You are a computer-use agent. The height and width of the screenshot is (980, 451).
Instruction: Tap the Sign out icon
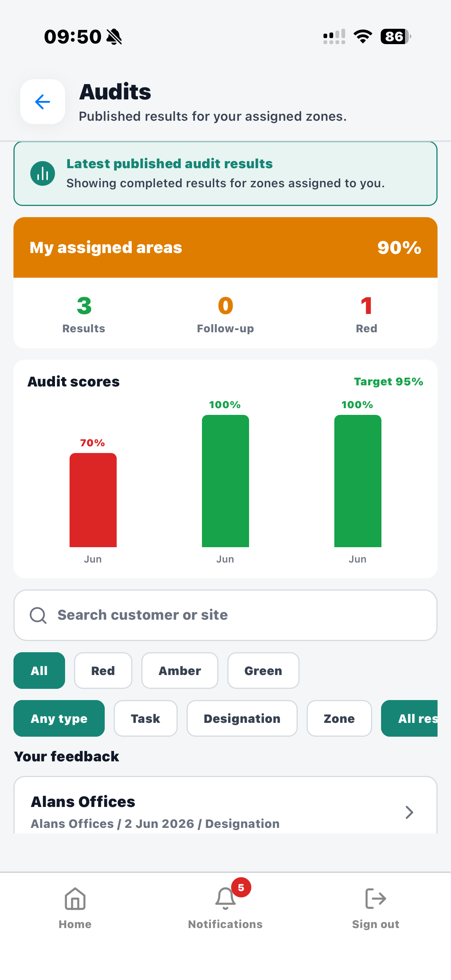coord(375,899)
